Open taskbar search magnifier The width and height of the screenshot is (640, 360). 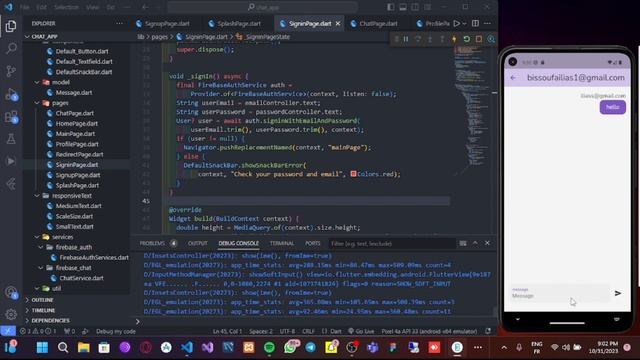(63, 347)
